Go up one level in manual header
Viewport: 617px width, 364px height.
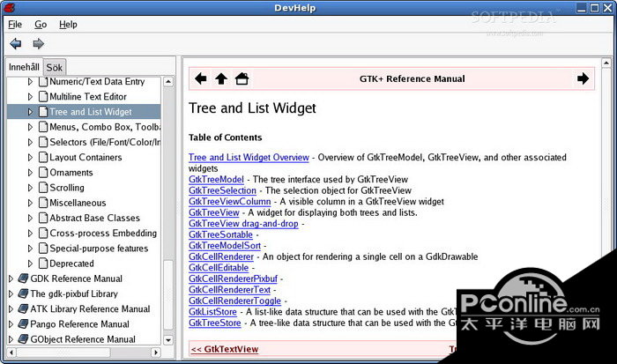tap(221, 78)
